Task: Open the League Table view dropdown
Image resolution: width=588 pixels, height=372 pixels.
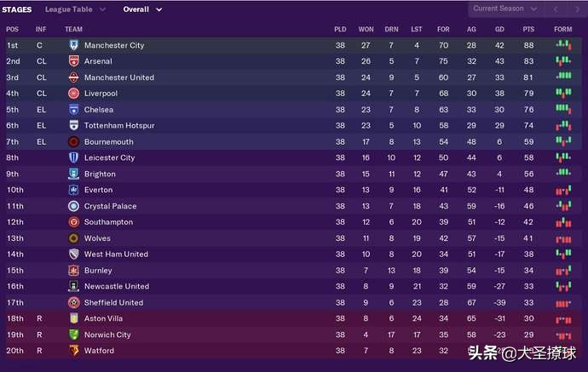Action: pyautogui.click(x=75, y=9)
